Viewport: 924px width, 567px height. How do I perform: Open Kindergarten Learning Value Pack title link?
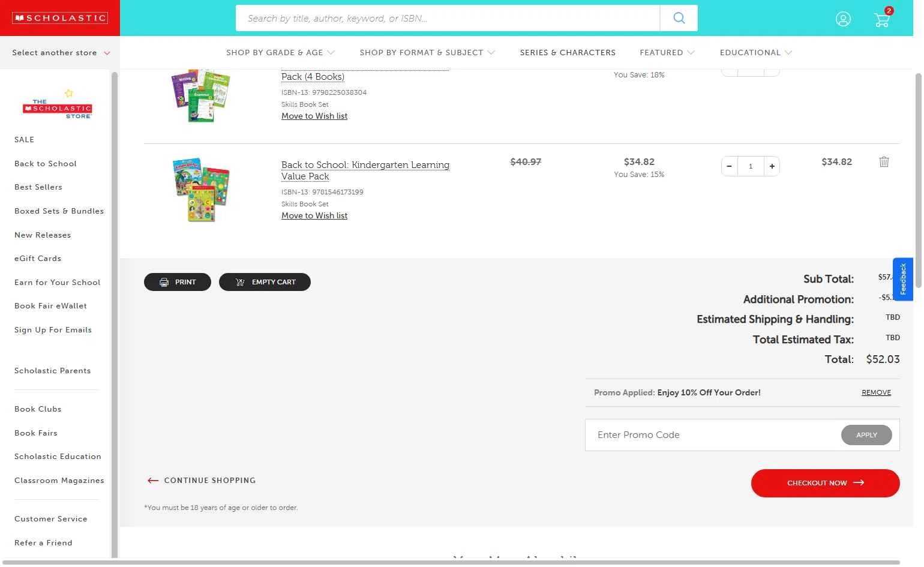click(365, 170)
